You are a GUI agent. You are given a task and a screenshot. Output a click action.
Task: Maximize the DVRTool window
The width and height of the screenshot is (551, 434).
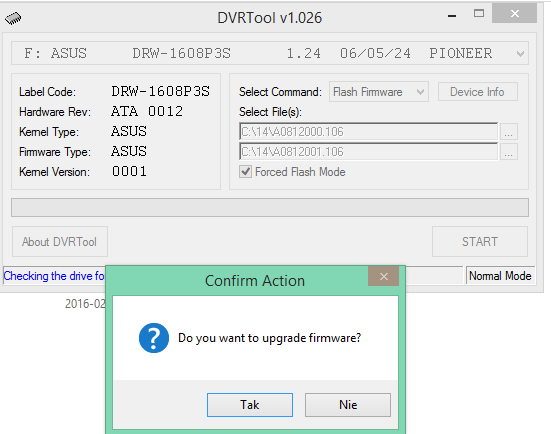[479, 14]
